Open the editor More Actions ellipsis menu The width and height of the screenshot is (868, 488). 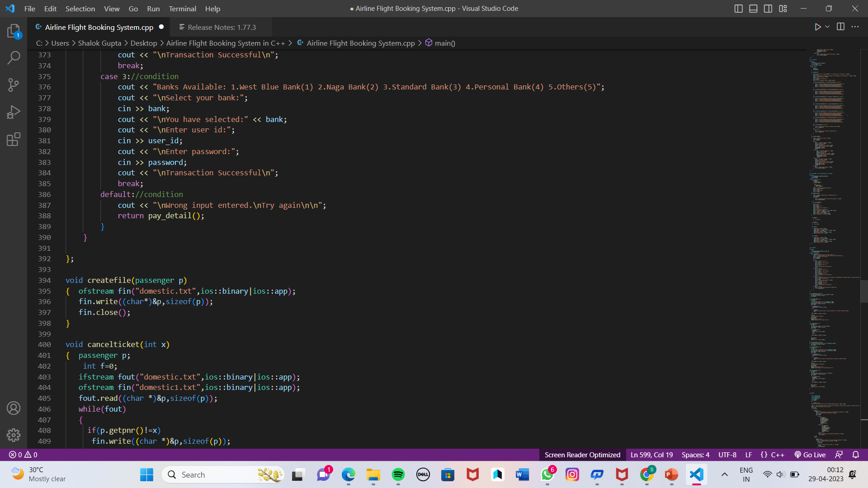[855, 27]
